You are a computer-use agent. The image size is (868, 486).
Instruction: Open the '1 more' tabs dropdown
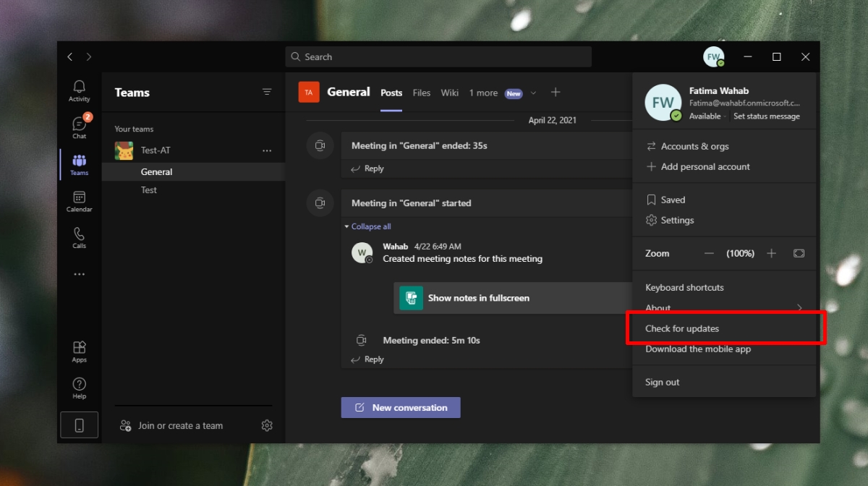point(483,93)
